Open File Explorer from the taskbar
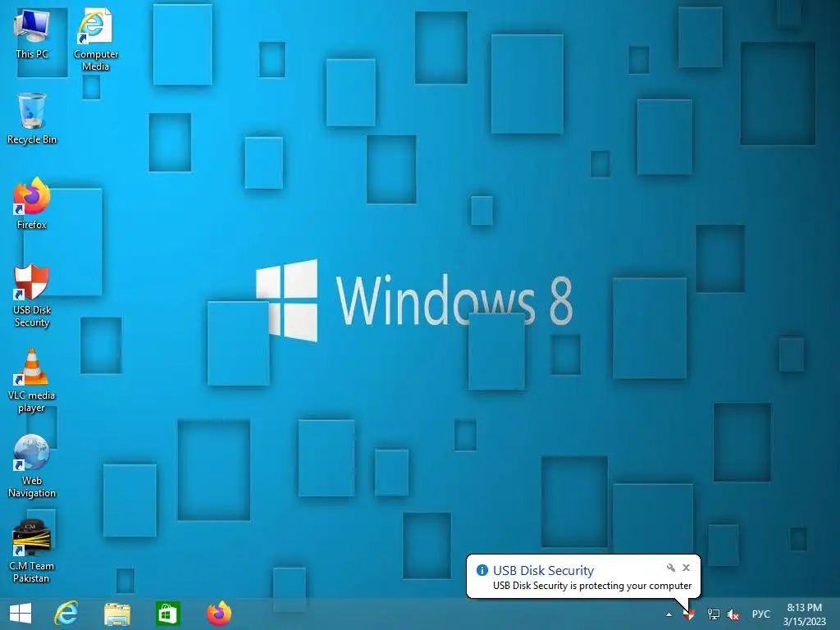Image resolution: width=840 pixels, height=630 pixels. click(117, 614)
